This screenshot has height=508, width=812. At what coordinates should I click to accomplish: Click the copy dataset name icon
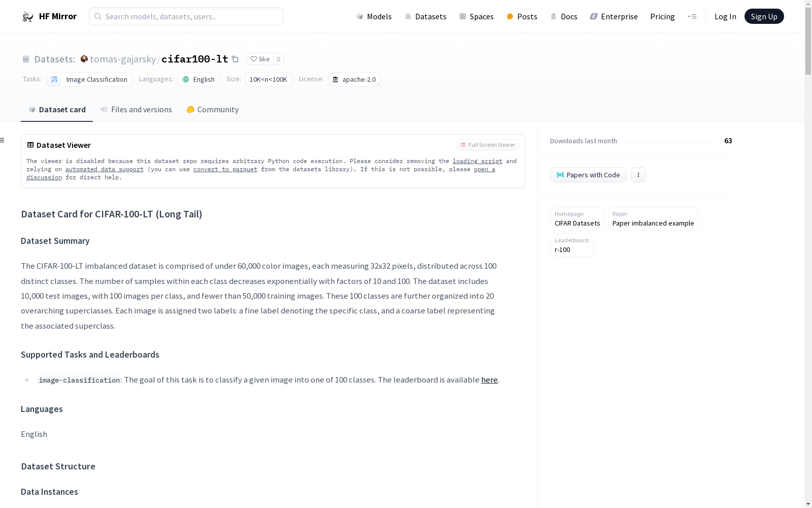tap(235, 59)
